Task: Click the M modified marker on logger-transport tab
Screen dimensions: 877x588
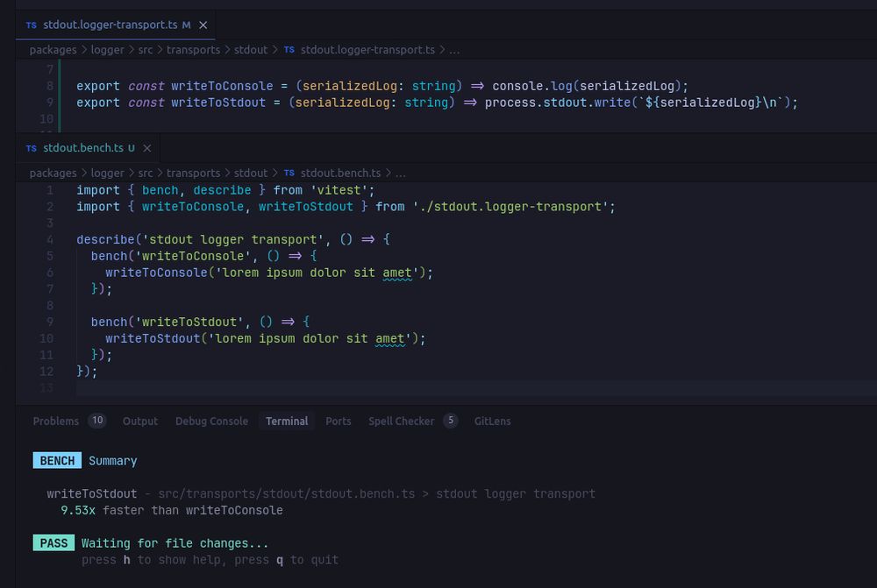Action: coord(186,25)
